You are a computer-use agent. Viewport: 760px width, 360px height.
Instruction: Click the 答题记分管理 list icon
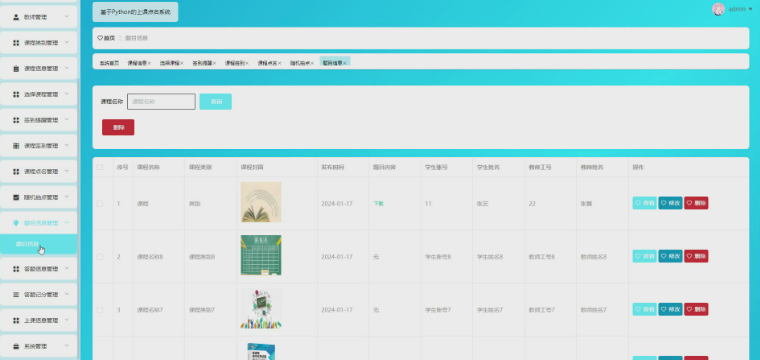click(16, 295)
